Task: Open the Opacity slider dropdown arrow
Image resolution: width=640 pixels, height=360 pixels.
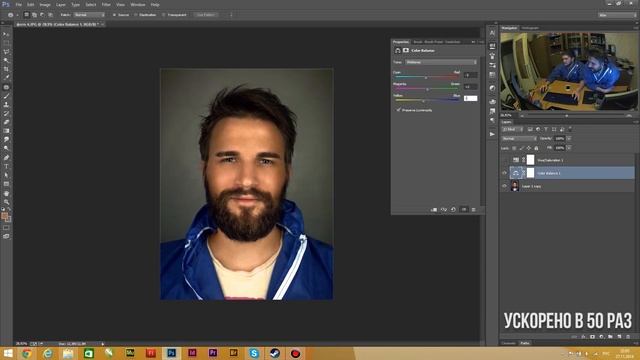Action: point(569,138)
